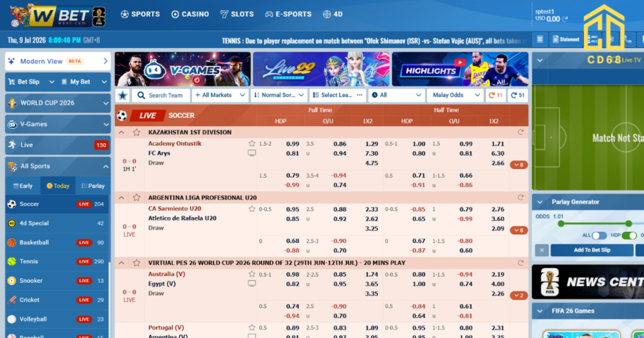The width and height of the screenshot is (644, 338).
Task: Collapse the Parlay Generator panel
Action: click(x=540, y=202)
